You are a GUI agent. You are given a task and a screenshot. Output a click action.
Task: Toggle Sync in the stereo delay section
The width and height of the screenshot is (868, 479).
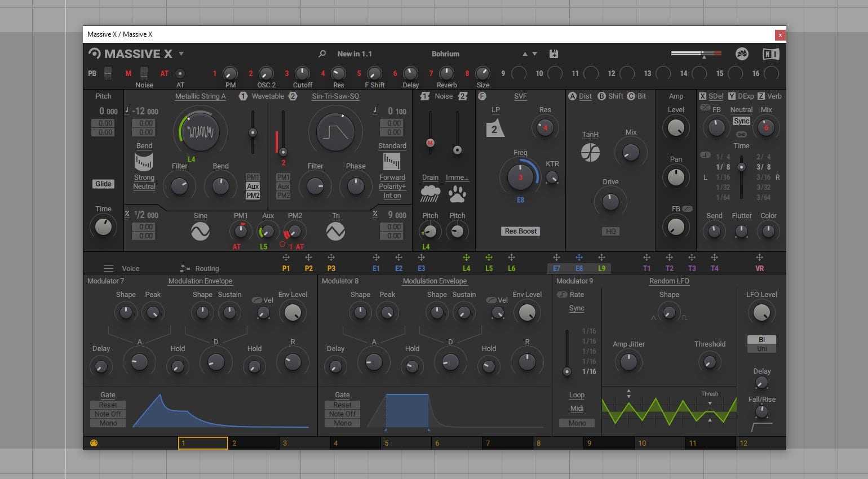pos(742,121)
